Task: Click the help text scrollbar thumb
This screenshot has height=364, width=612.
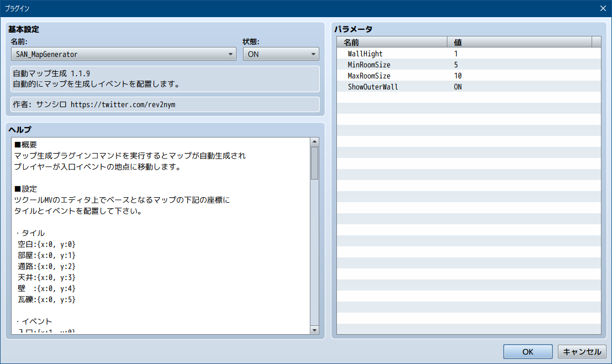Action: click(x=314, y=163)
